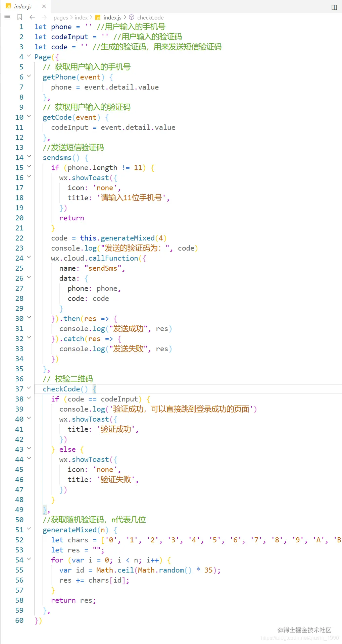Collapse the else block at line 43
This screenshot has height=644, width=342.
coord(29,448)
